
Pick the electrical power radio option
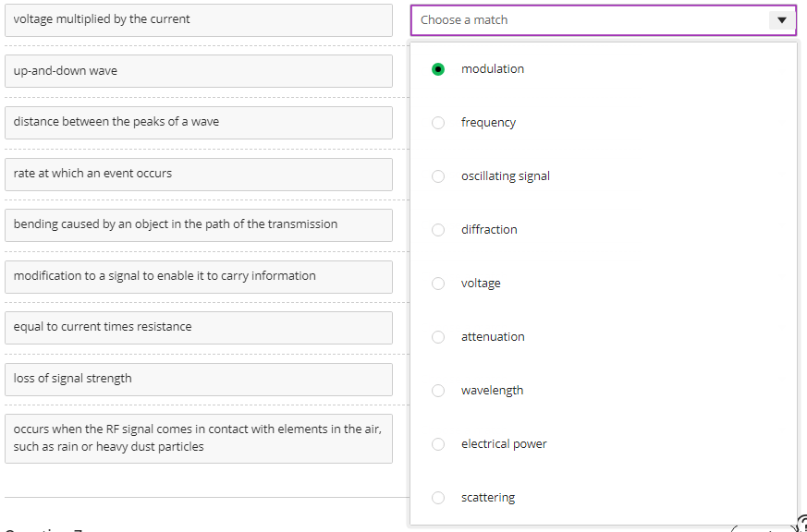click(x=438, y=444)
